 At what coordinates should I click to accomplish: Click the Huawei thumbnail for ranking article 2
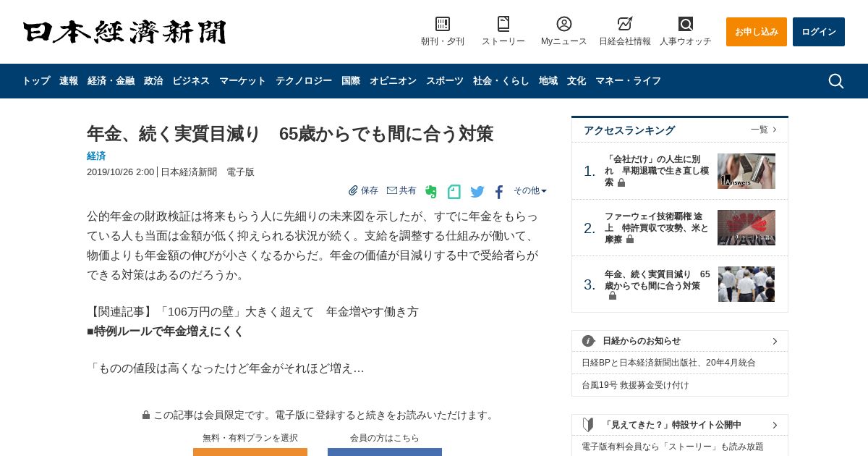tap(746, 227)
